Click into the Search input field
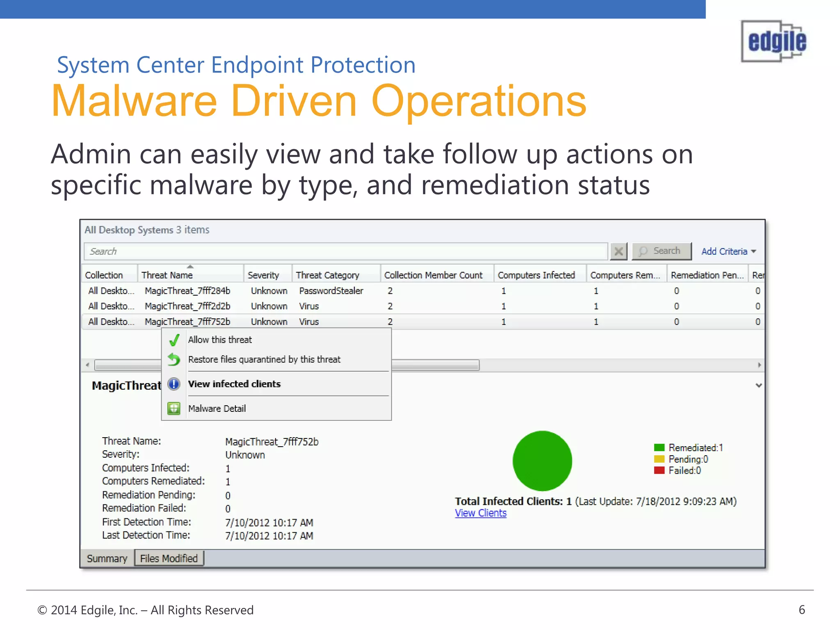Viewport: 840px width, 630px height. tap(346, 251)
